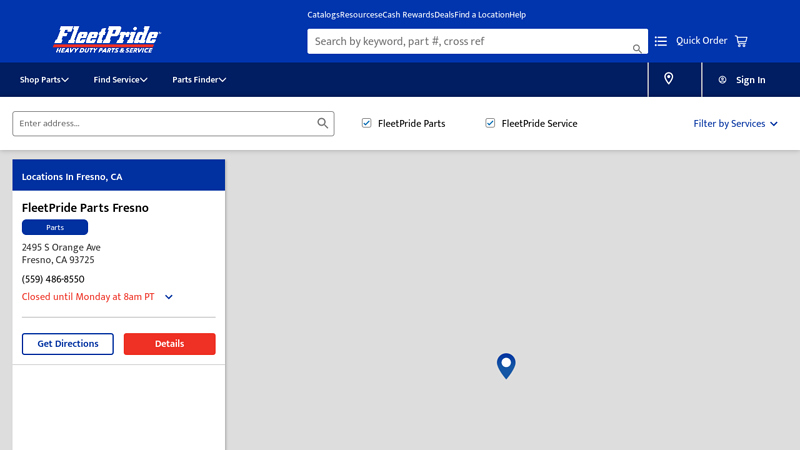800x450 pixels.
Task: Click the red Details button
Action: click(x=169, y=344)
